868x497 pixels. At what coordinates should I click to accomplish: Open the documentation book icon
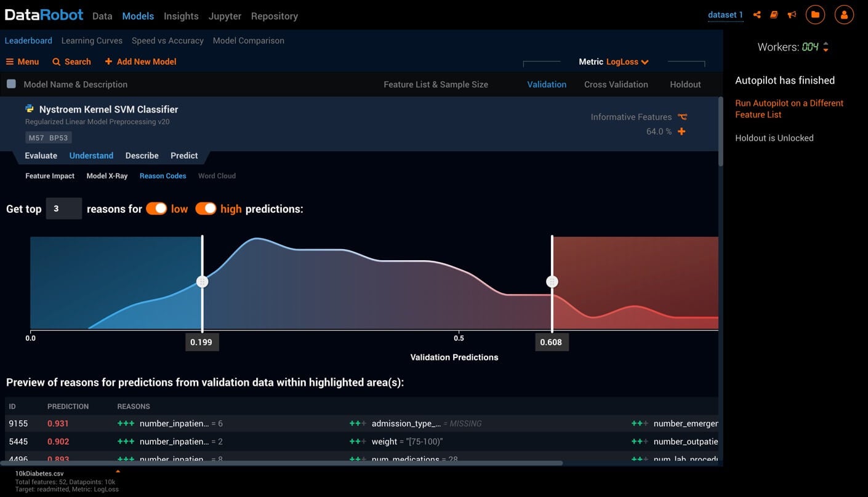pos(774,15)
